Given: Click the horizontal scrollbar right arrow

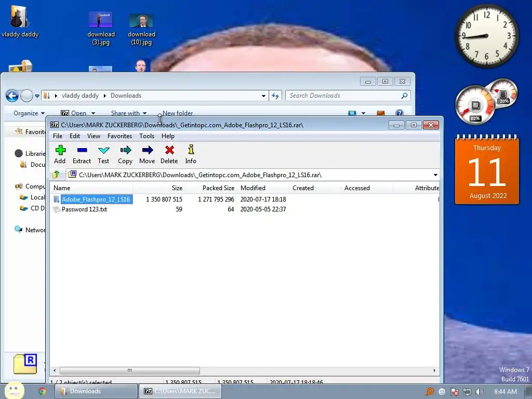Looking at the screenshot, I should pyautogui.click(x=434, y=370).
